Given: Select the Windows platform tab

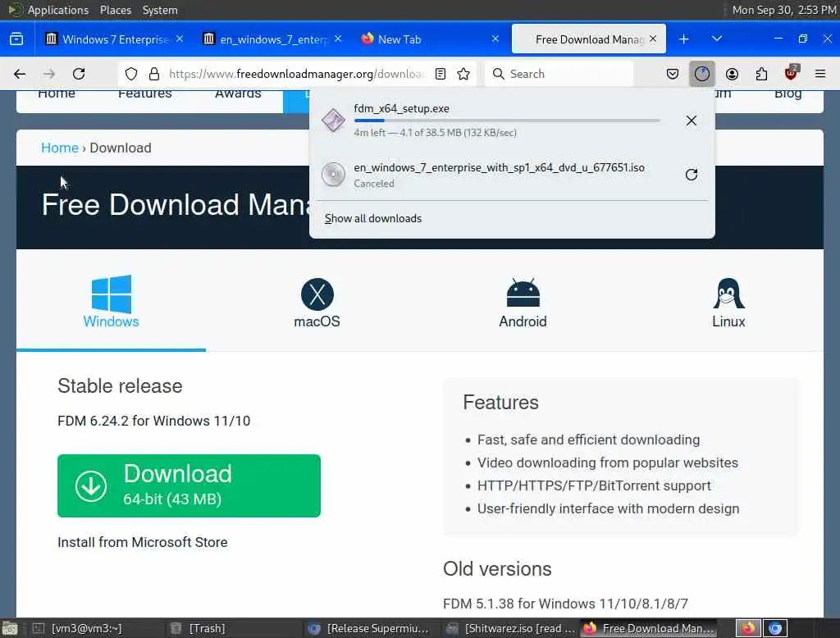Looking at the screenshot, I should [112, 302].
